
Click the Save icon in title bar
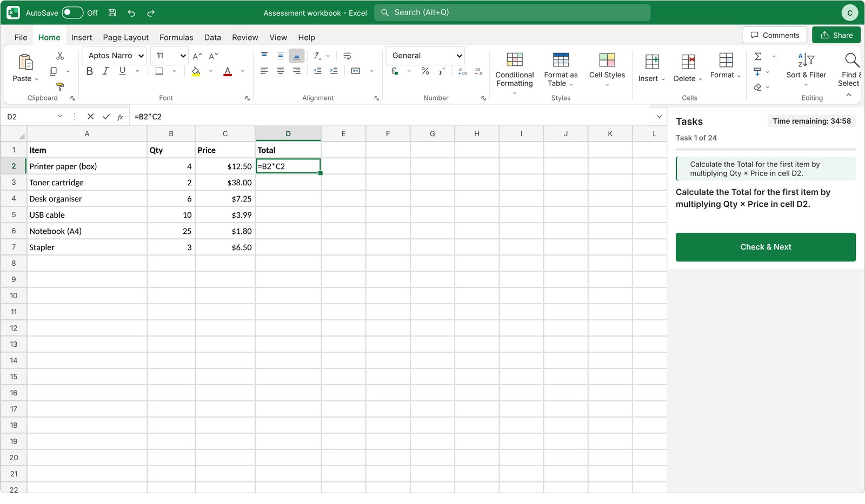coord(112,12)
